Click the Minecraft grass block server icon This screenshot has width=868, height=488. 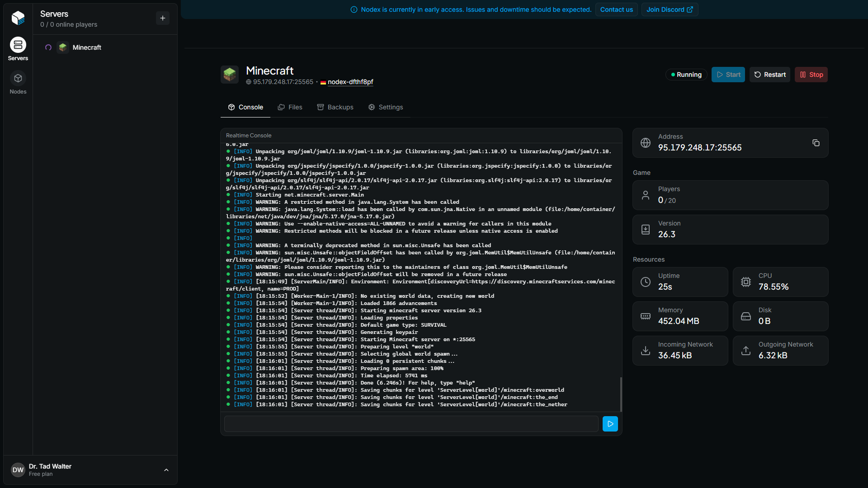tap(230, 75)
